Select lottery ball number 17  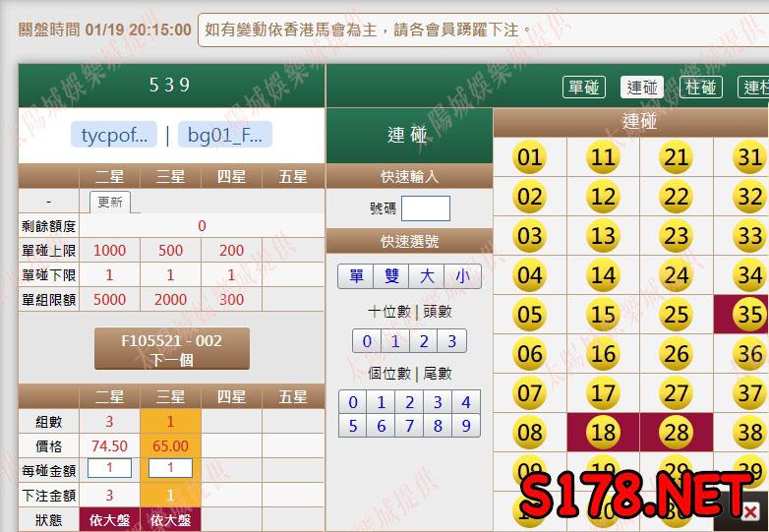coord(603,392)
